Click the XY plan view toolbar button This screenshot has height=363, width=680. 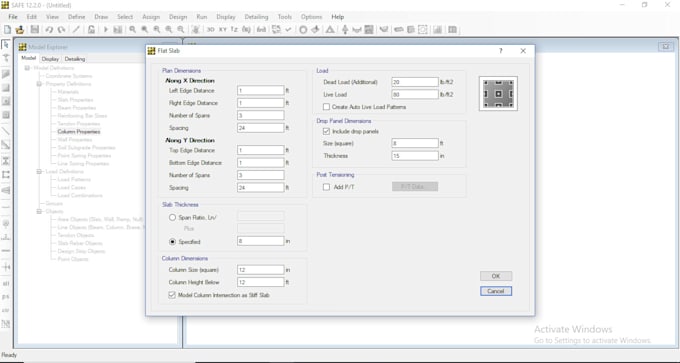coord(222,29)
